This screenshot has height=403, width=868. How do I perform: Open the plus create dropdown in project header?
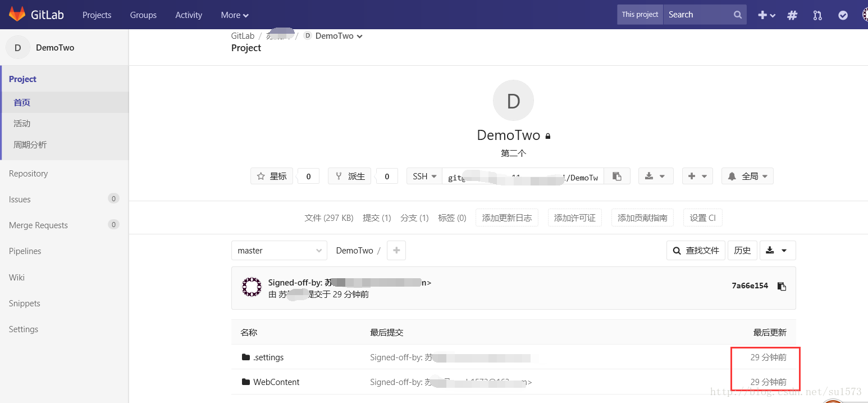[698, 176]
